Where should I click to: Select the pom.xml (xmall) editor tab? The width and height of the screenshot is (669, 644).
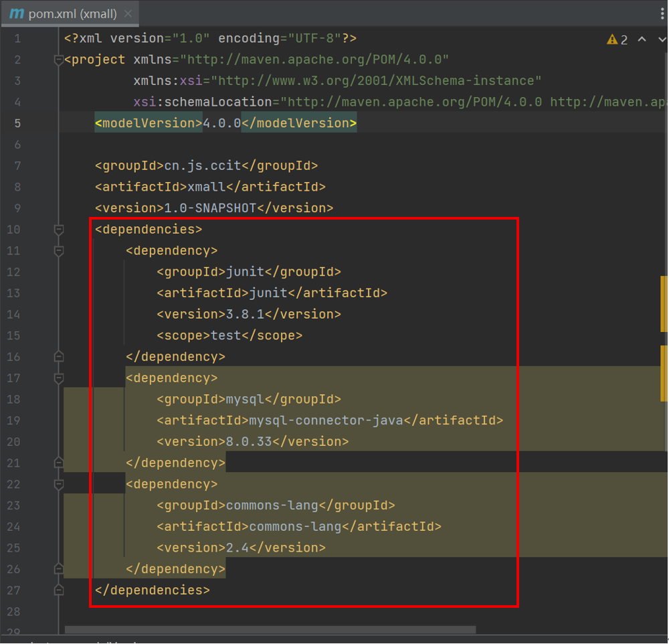pyautogui.click(x=70, y=13)
